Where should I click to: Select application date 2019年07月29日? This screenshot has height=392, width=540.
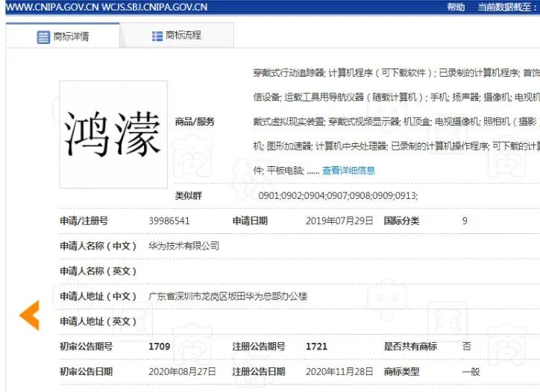339,221
